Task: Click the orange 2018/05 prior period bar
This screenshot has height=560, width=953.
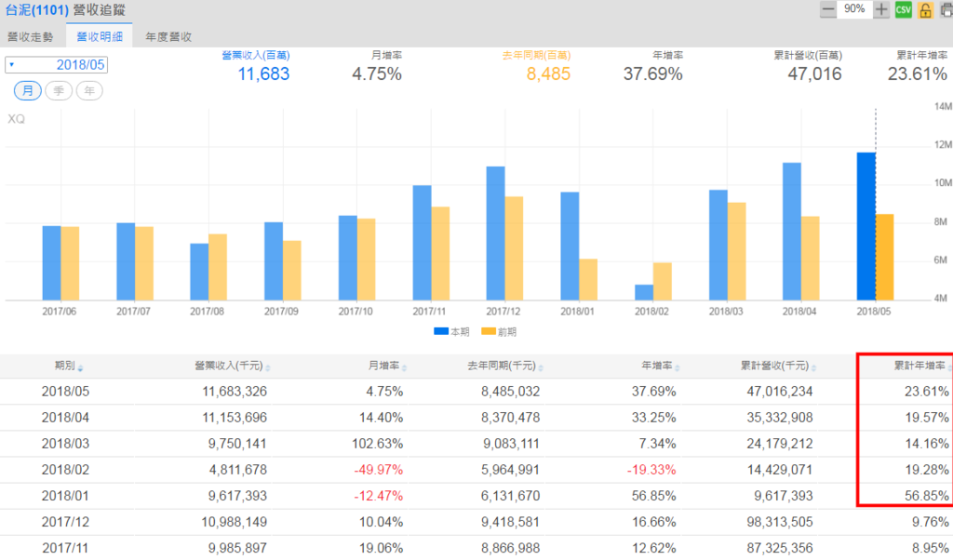Action: pyautogui.click(x=885, y=258)
